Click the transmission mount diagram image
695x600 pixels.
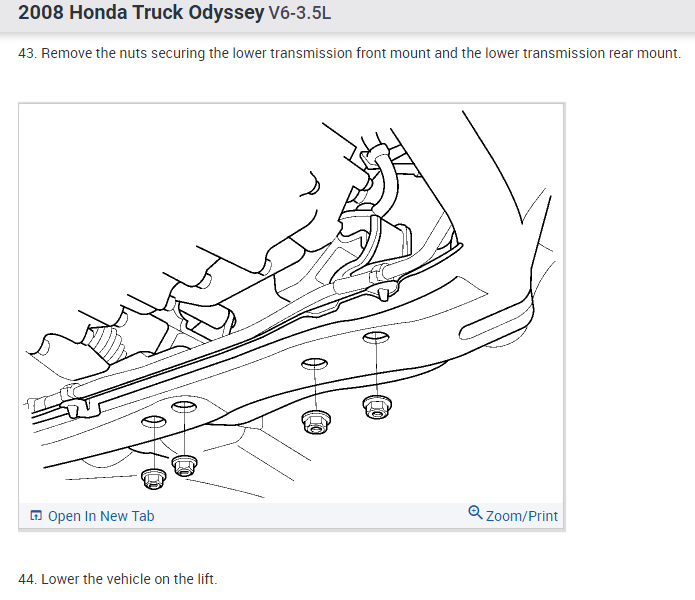[291, 304]
